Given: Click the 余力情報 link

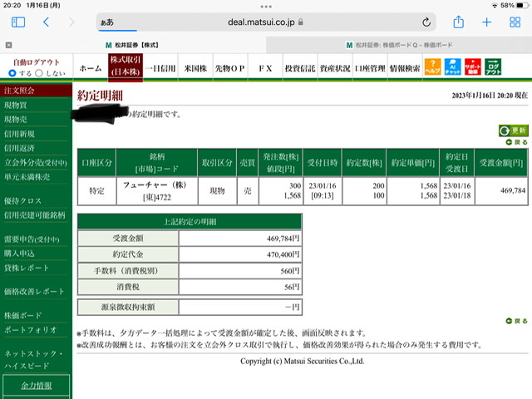Looking at the screenshot, I should (x=37, y=386).
